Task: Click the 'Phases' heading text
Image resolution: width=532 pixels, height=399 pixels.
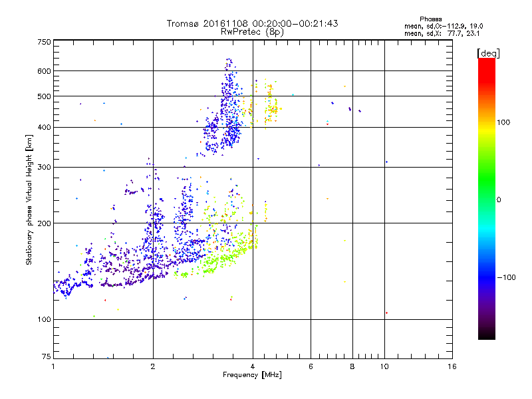Action: coord(430,19)
